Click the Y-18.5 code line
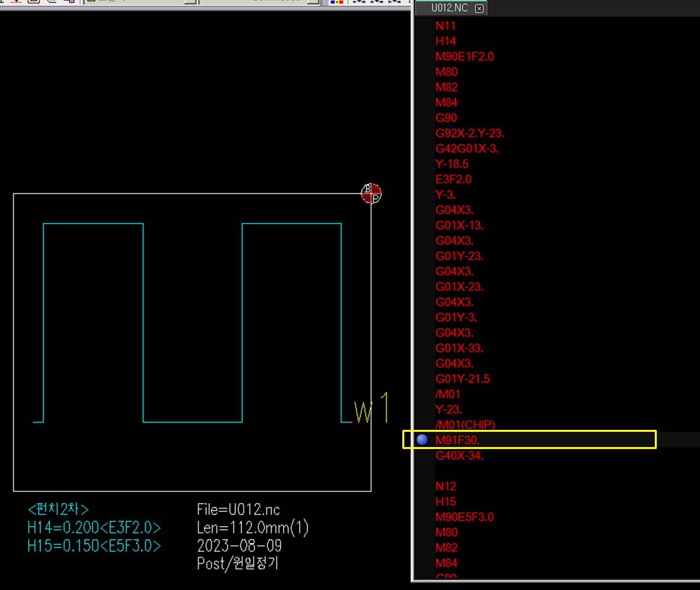700x590 pixels. (x=452, y=164)
